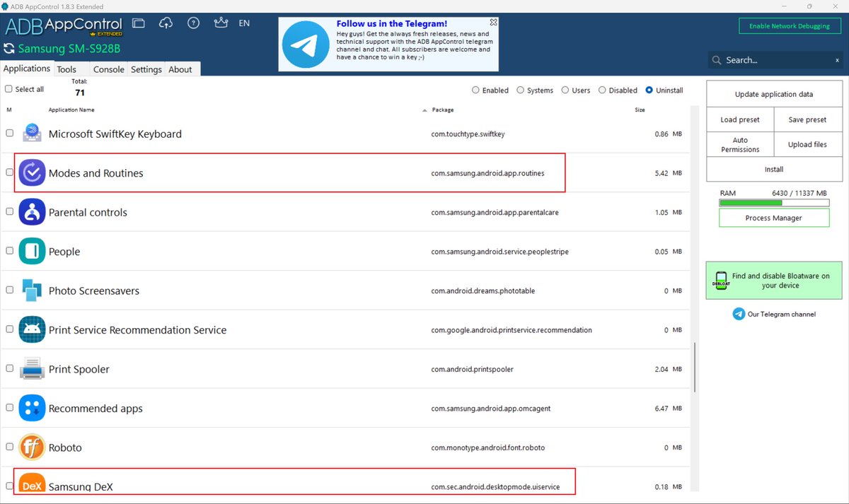Click the Print Spooler printer icon
The image size is (849, 504).
[32, 369]
